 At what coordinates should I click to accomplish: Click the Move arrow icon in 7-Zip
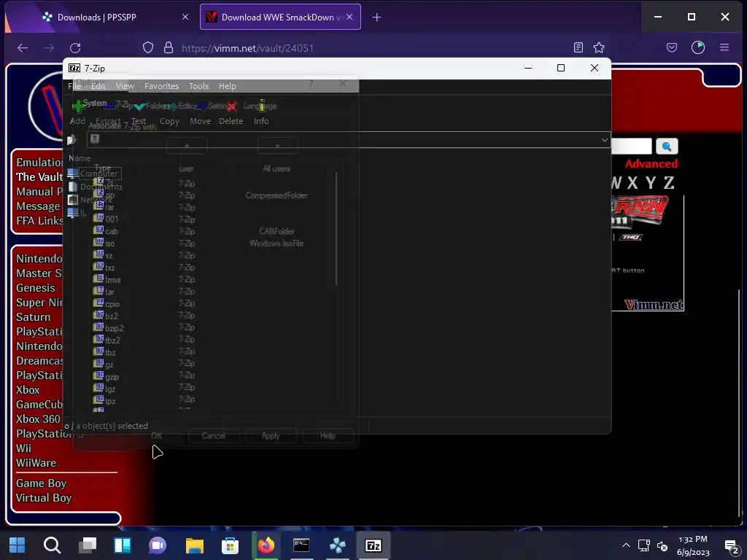click(201, 106)
